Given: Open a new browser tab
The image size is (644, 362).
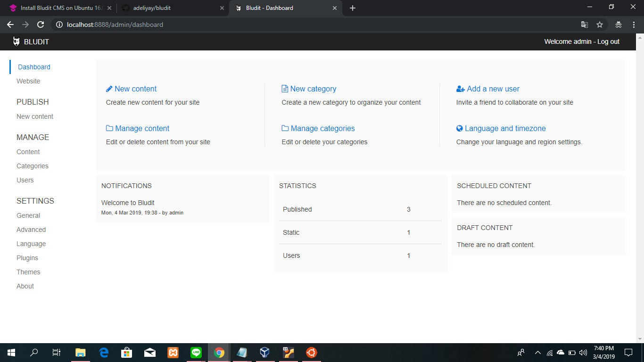Looking at the screenshot, I should coord(353,8).
